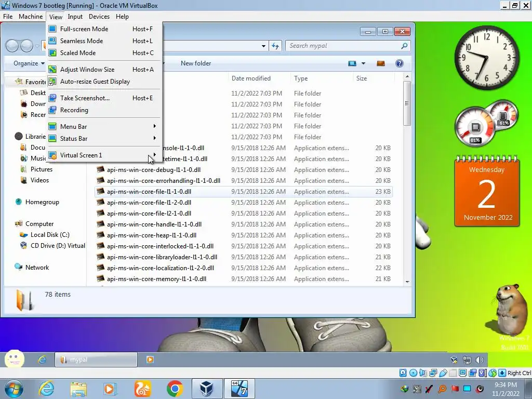Choose Seamless Mode menu entry
The width and height of the screenshot is (532, 399).
click(104, 41)
